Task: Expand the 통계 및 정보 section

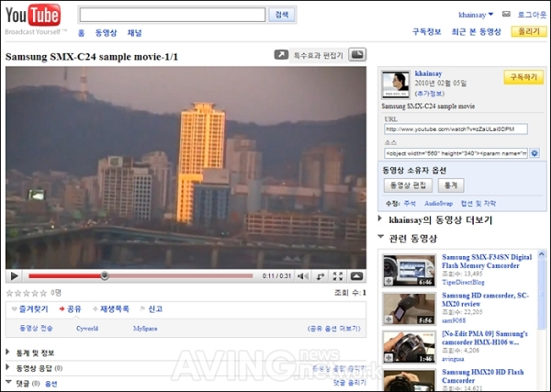Action: click(x=30, y=353)
